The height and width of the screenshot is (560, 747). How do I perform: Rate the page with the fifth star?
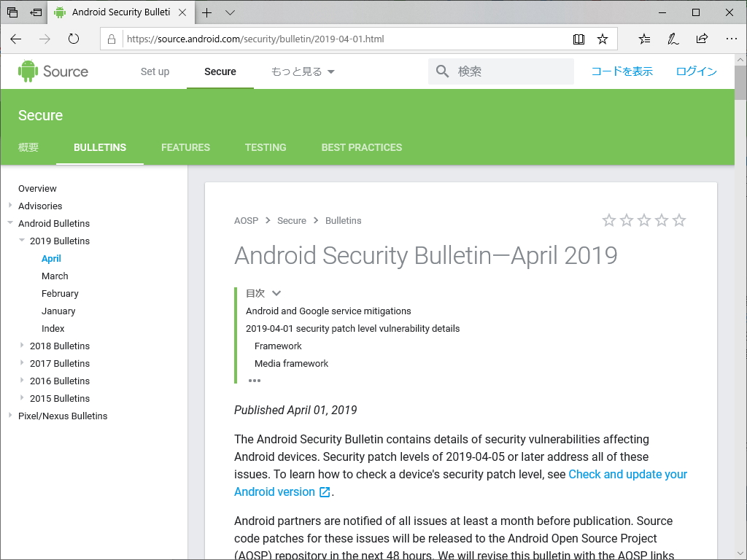click(679, 219)
